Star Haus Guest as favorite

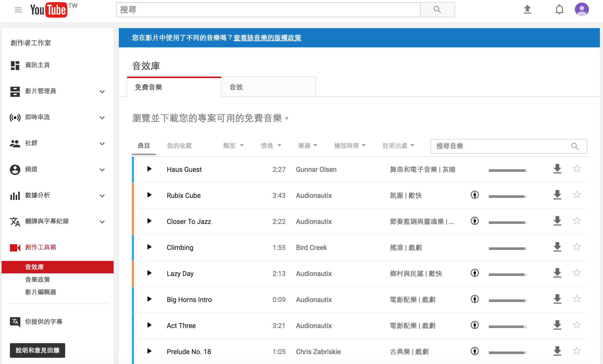click(577, 169)
